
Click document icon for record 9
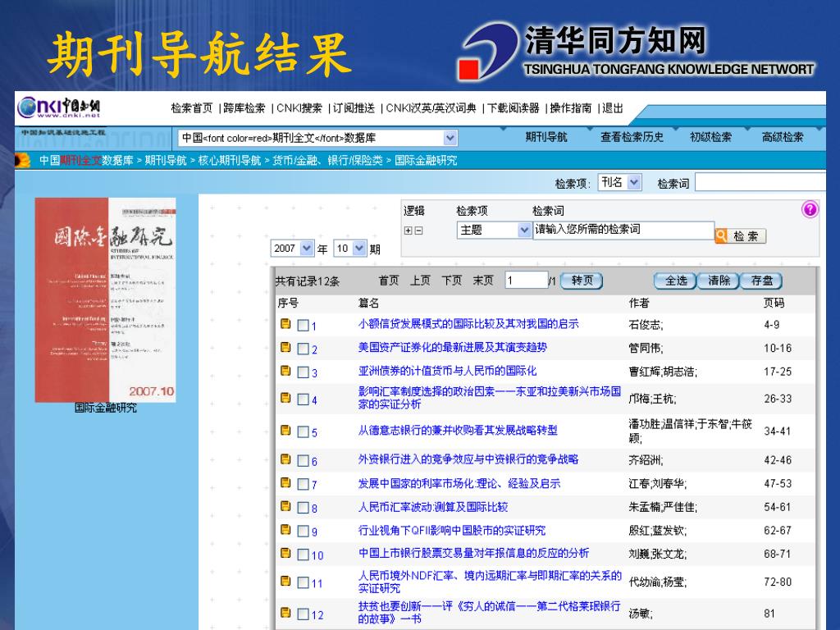(285, 530)
